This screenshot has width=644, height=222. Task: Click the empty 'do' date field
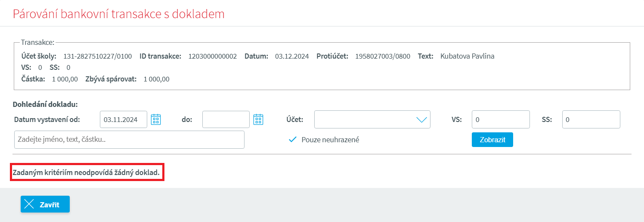(226, 120)
